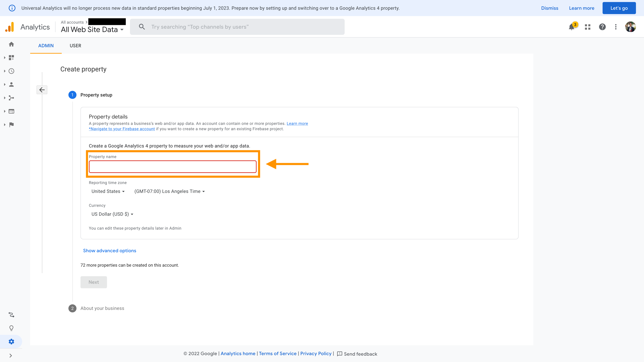644x362 pixels.
Task: Open Google apps grid icon
Action: pyautogui.click(x=587, y=27)
